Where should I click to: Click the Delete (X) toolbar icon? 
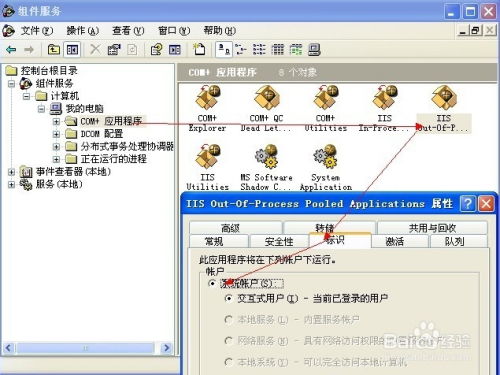[95, 50]
